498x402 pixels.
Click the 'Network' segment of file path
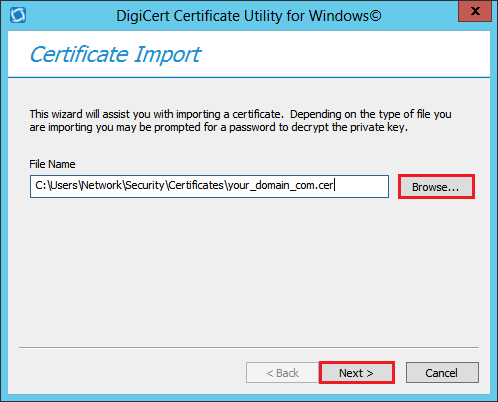tap(102, 185)
